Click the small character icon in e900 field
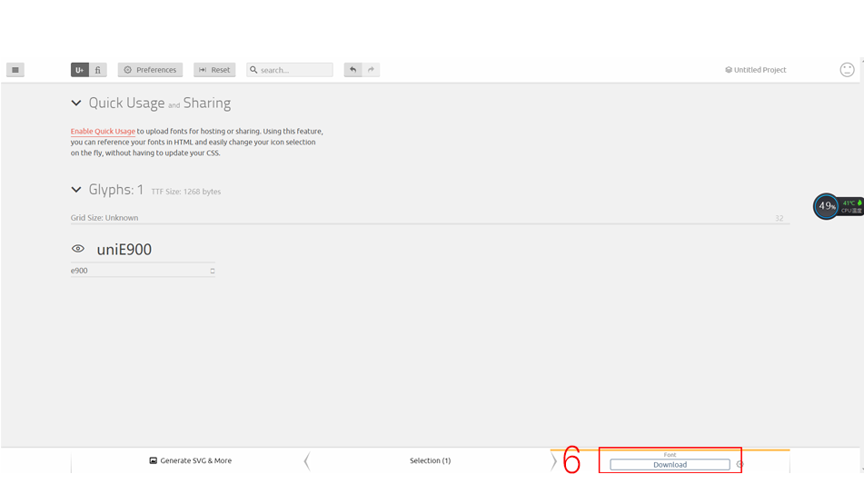The width and height of the screenshot is (864, 504). click(x=213, y=271)
